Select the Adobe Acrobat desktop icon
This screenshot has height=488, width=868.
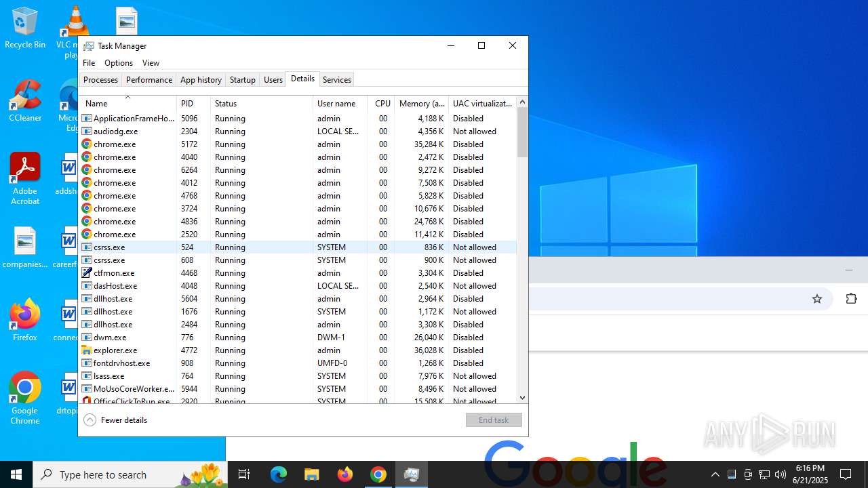(x=25, y=179)
